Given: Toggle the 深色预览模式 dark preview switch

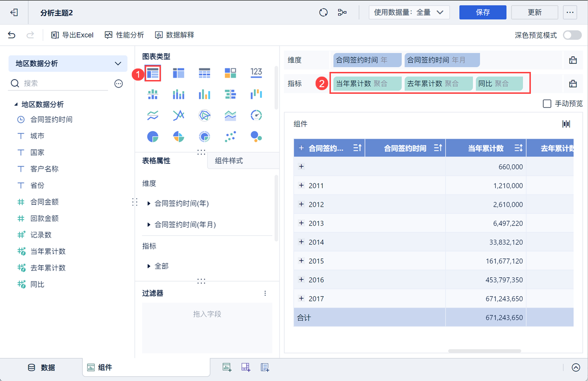Looking at the screenshot, I should pyautogui.click(x=572, y=35).
